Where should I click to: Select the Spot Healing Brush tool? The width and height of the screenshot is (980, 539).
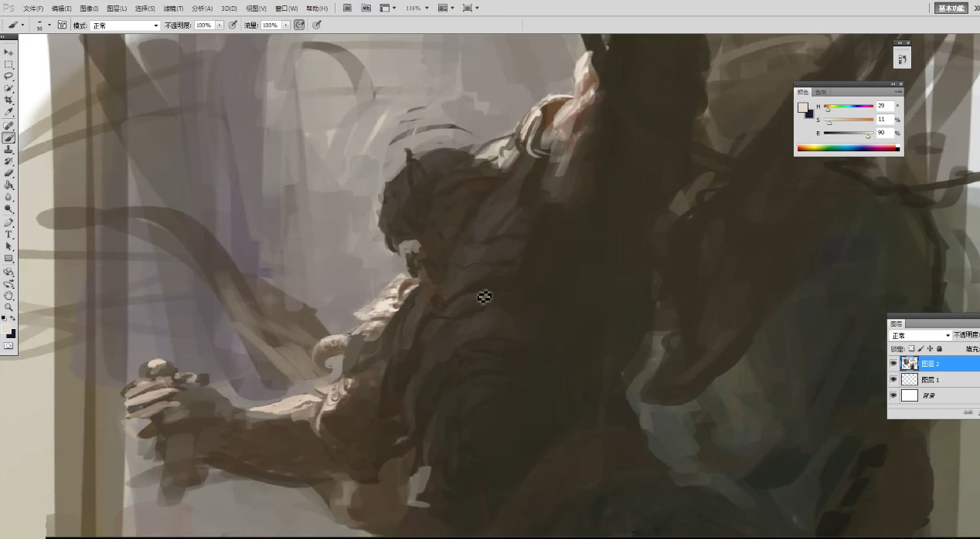[x=9, y=125]
